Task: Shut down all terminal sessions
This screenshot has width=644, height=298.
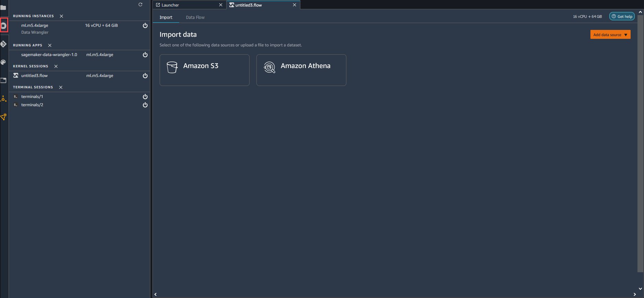Action: pos(61,87)
